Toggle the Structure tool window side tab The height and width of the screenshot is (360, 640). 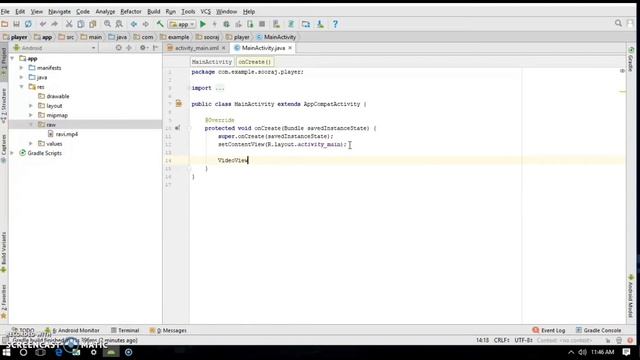click(4, 106)
